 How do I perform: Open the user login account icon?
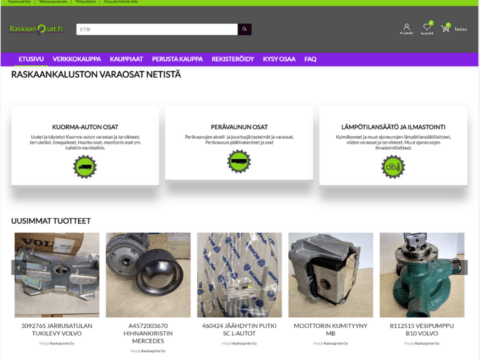coord(406,29)
